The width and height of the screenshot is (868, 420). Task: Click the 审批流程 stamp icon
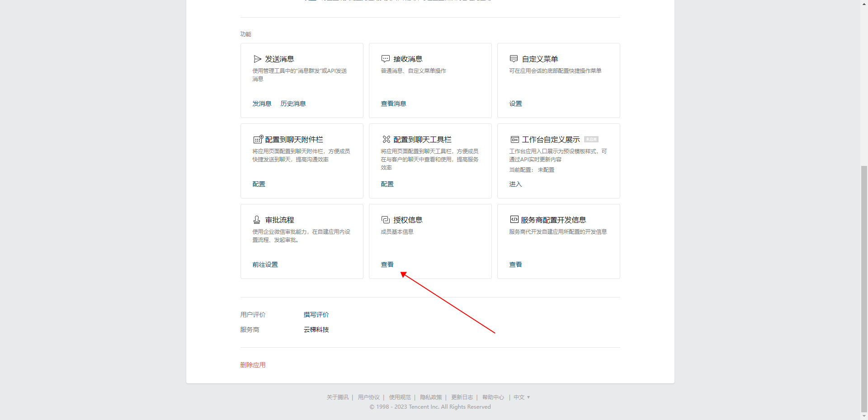coord(257,220)
